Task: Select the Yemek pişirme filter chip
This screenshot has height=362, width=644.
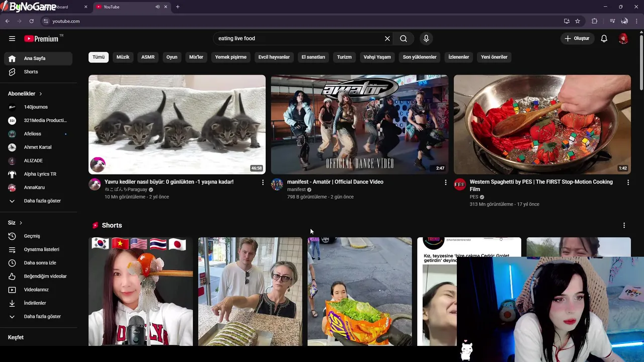Action: click(231, 57)
